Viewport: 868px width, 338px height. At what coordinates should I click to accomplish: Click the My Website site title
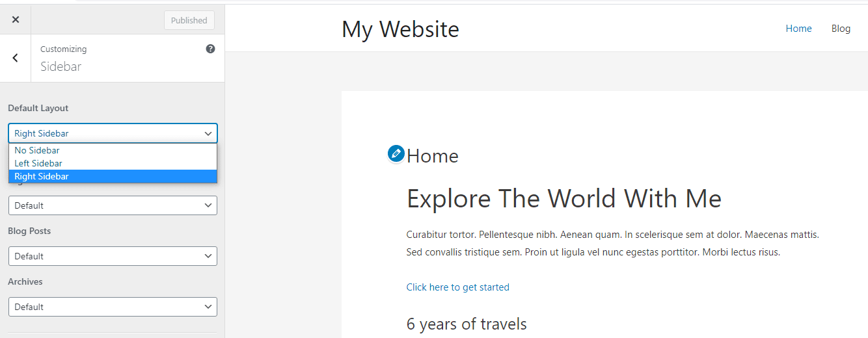point(400,29)
